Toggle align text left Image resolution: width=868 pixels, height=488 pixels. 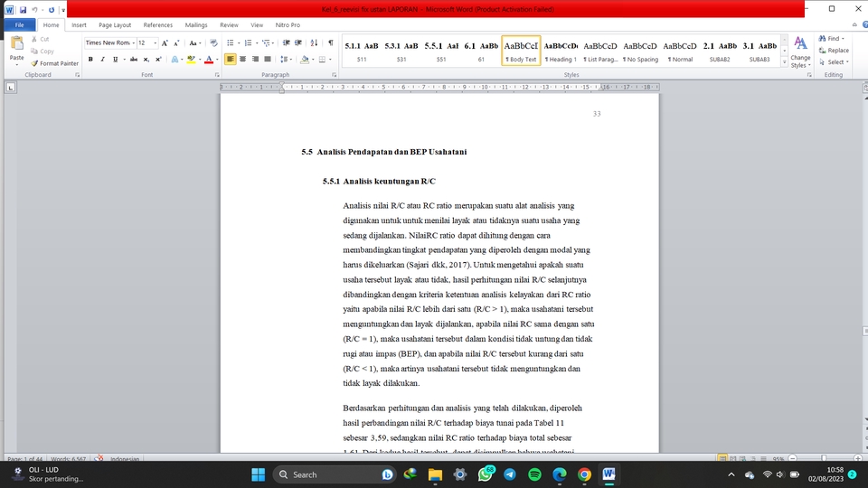click(x=230, y=60)
